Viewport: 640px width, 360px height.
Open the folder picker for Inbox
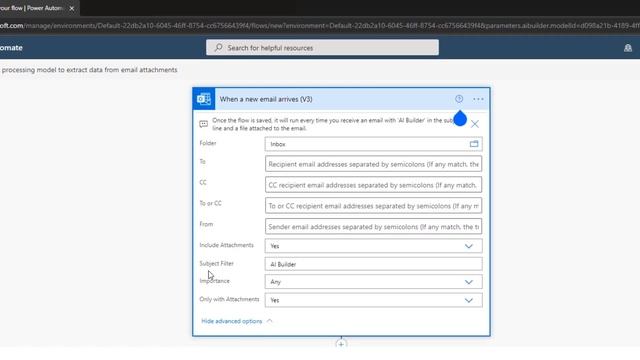pos(473,144)
